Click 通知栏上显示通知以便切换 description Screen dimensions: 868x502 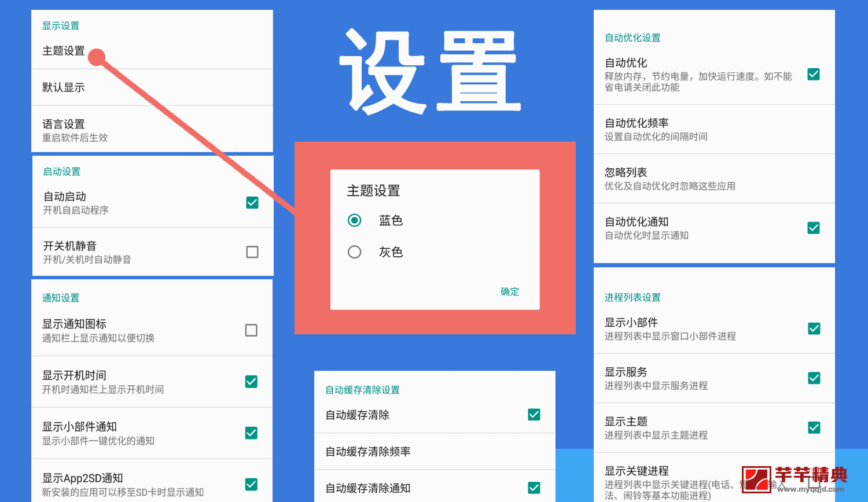[x=98, y=338]
